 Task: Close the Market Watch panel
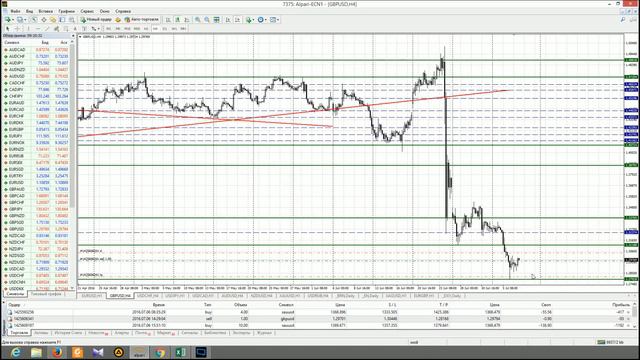tap(73, 36)
